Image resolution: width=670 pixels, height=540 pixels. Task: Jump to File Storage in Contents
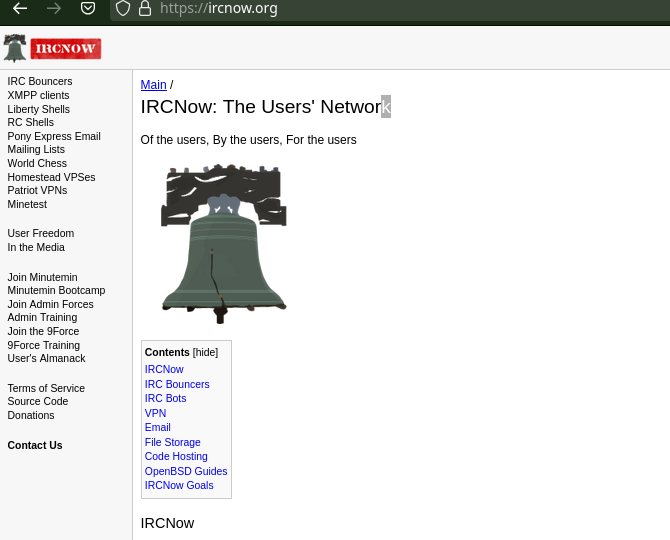172,442
